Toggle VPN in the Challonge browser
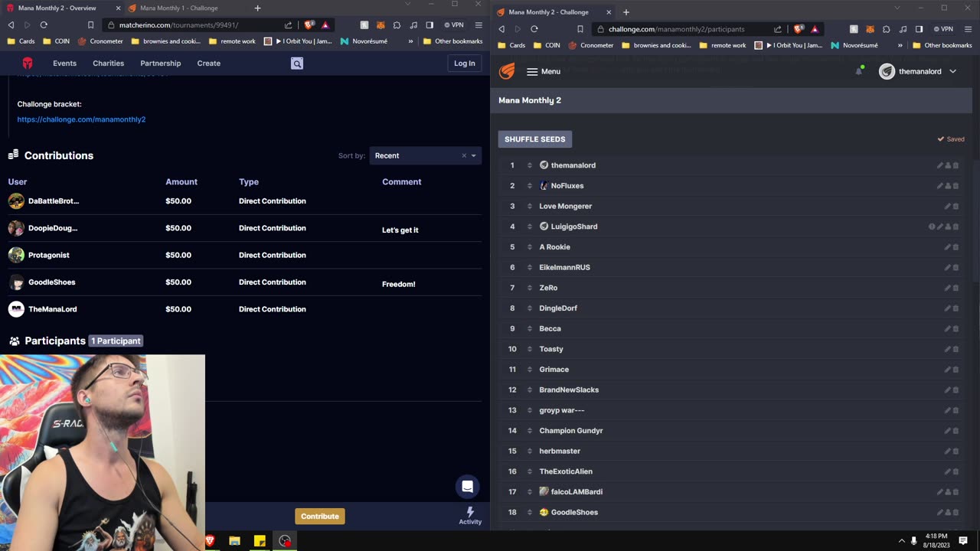980x551 pixels. (943, 29)
